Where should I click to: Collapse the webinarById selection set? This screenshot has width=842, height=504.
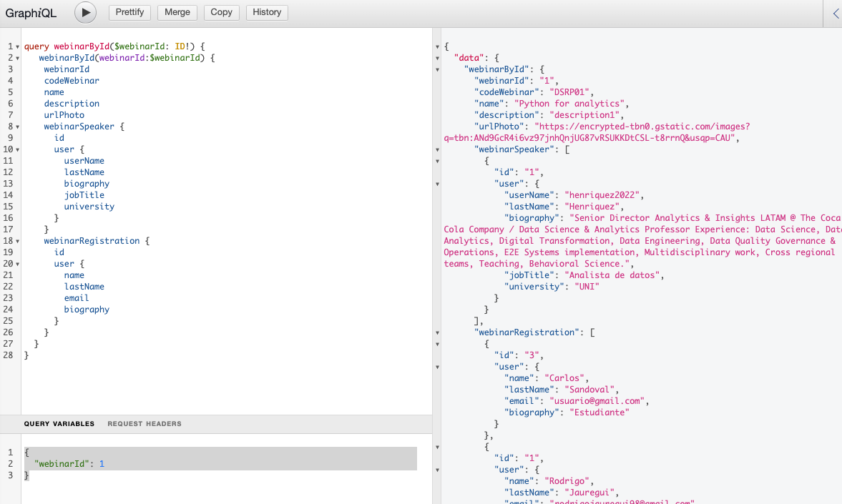pos(17,57)
